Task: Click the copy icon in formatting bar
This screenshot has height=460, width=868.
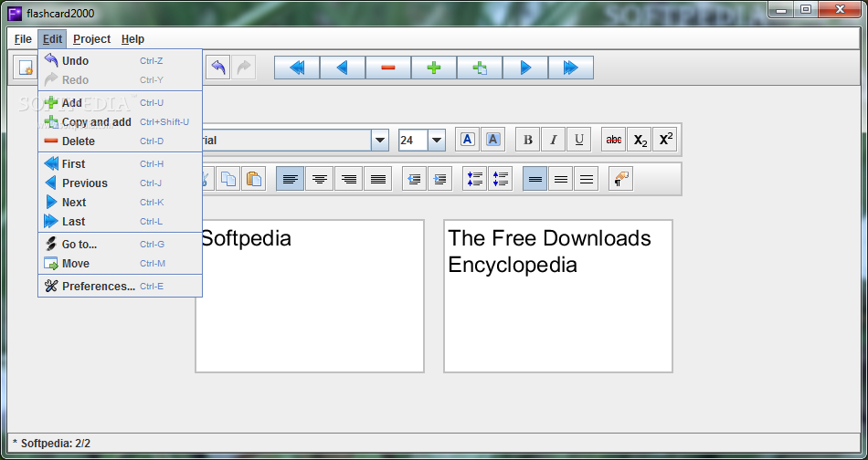Action: click(228, 179)
